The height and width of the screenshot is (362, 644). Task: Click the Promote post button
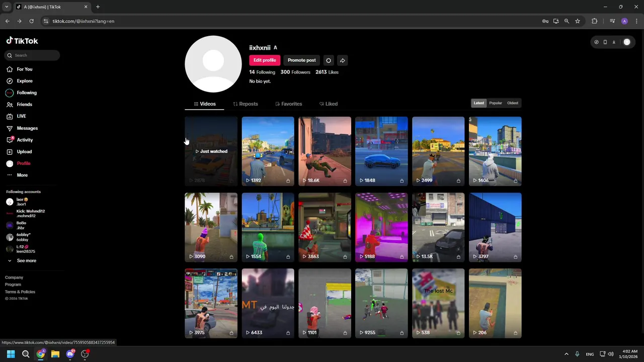(302, 60)
